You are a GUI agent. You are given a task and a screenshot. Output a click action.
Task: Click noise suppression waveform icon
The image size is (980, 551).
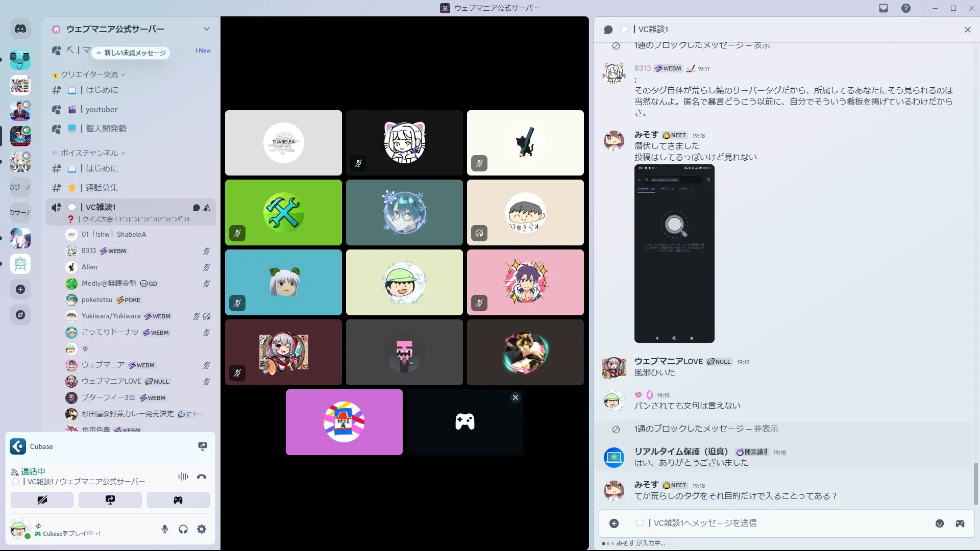tap(183, 477)
